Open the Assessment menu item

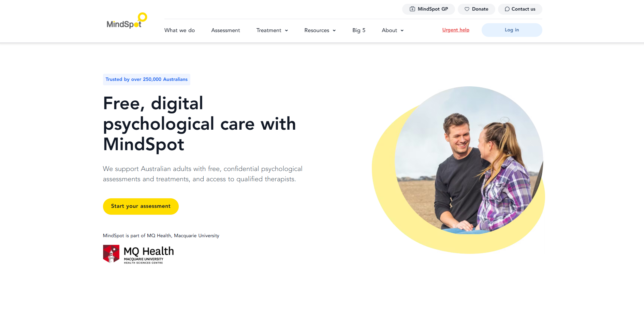pyautogui.click(x=225, y=30)
